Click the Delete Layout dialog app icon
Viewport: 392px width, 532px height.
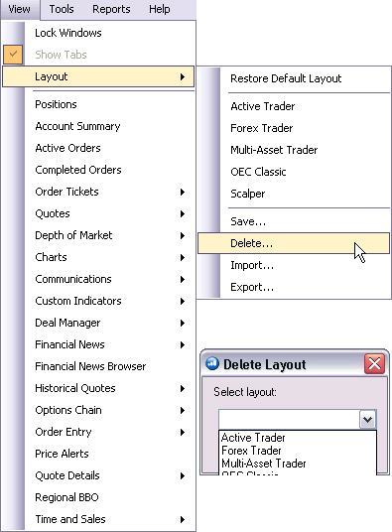tap(212, 363)
